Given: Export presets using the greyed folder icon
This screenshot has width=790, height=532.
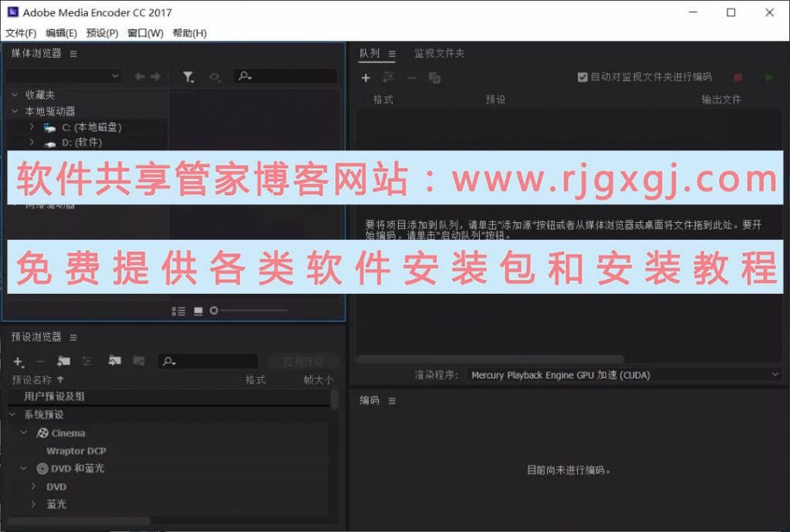Looking at the screenshot, I should pos(139,361).
